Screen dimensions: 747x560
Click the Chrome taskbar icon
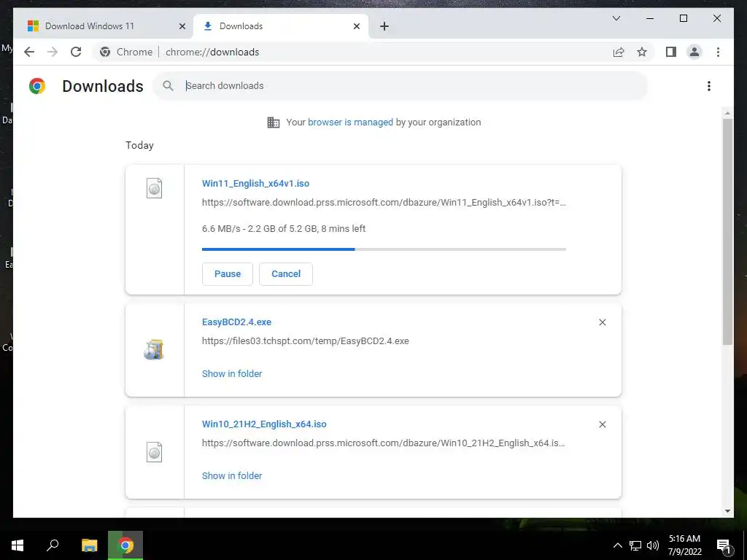[125, 545]
